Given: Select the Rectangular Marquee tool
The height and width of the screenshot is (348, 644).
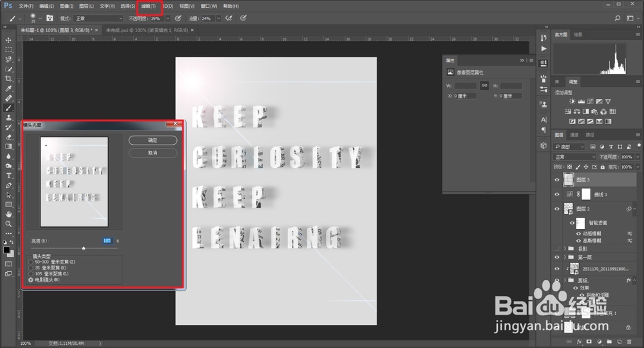Looking at the screenshot, I should [8, 50].
